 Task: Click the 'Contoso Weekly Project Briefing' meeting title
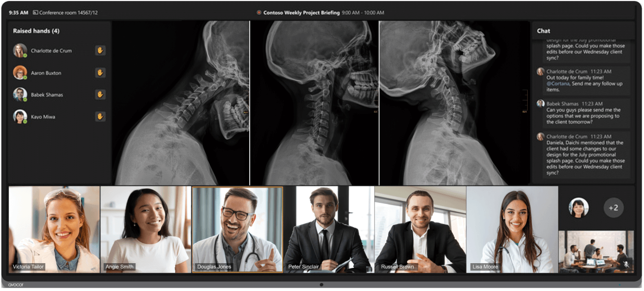302,13
